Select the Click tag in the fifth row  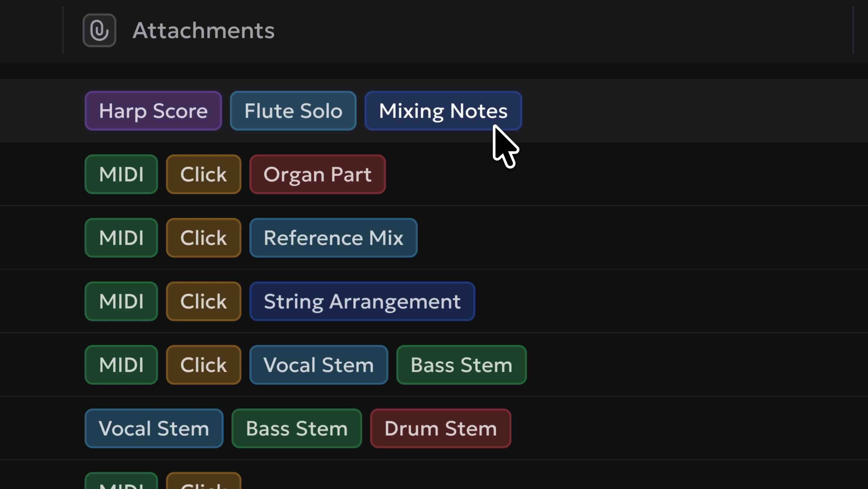(203, 365)
